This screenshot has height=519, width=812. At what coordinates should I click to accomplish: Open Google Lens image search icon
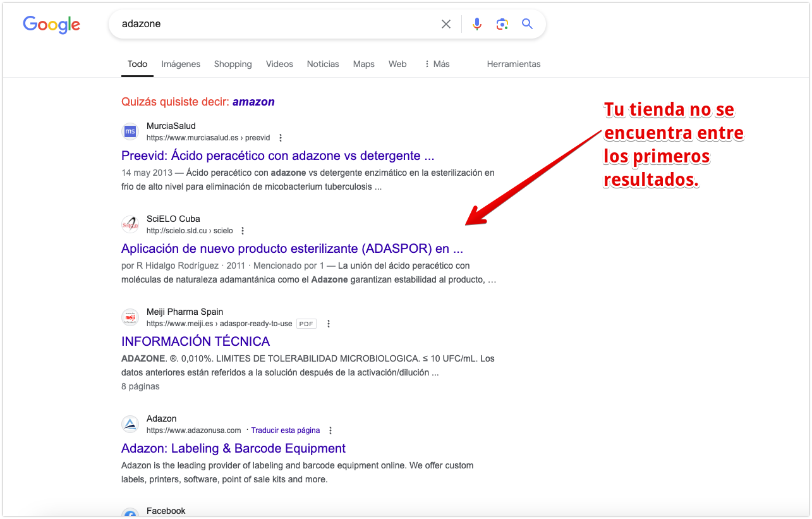tap(502, 24)
